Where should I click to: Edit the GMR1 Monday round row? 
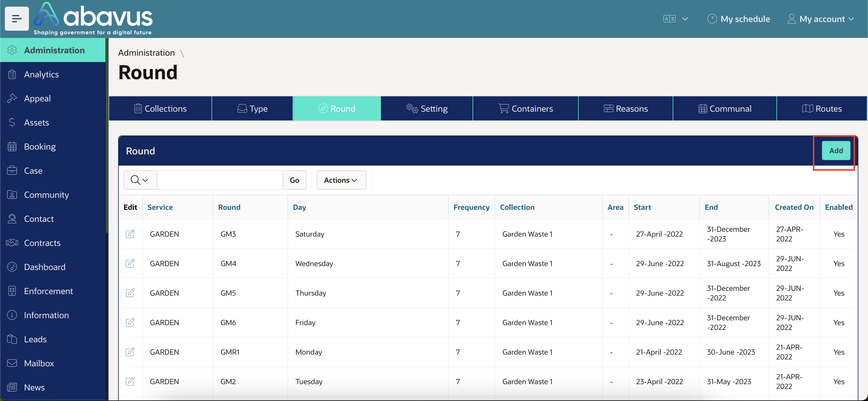pos(130,352)
